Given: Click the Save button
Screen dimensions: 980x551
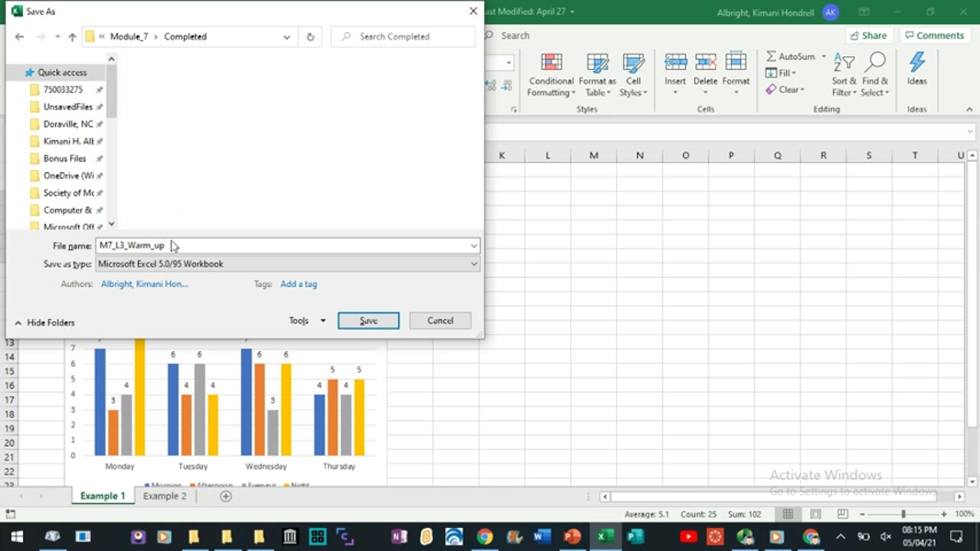Looking at the screenshot, I should pyautogui.click(x=368, y=321).
